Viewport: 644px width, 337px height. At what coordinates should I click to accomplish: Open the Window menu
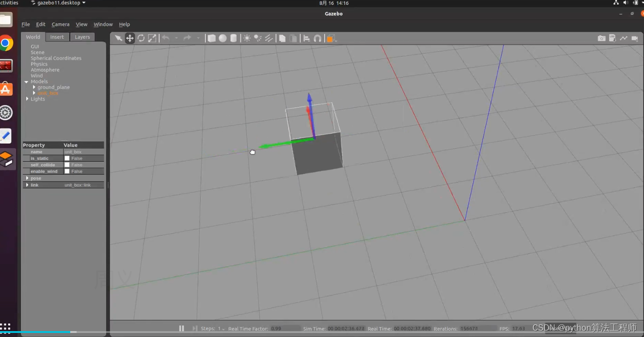(x=103, y=24)
